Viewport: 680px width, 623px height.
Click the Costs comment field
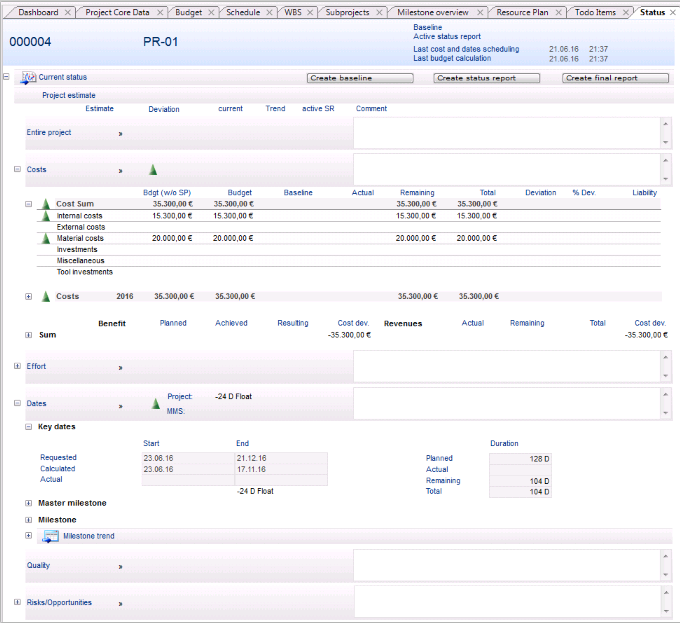click(507, 170)
